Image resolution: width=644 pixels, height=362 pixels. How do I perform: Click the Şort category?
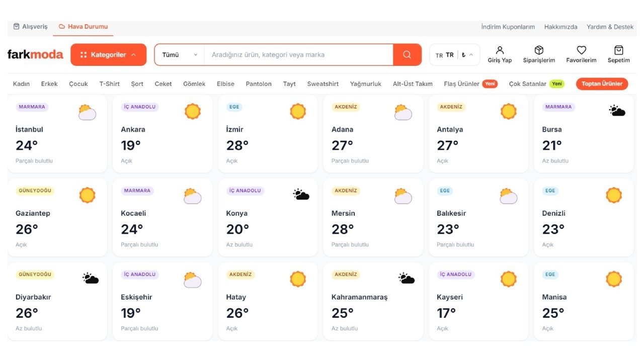tap(137, 84)
